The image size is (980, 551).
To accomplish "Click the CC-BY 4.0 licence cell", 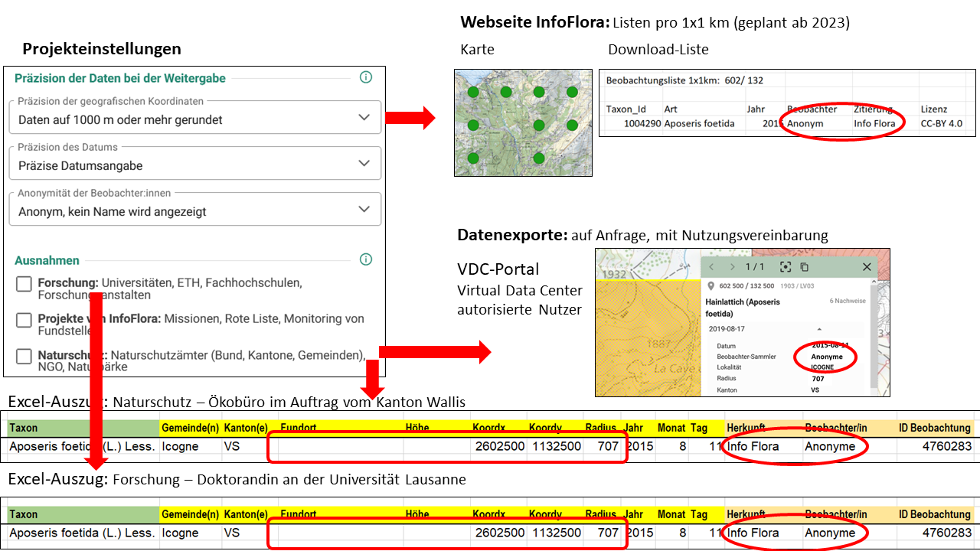I will pos(941,123).
